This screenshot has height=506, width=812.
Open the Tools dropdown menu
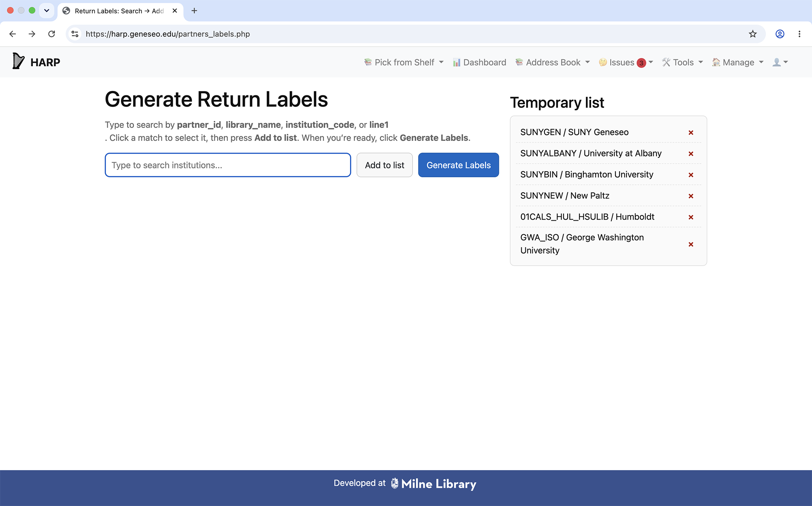tap(682, 62)
